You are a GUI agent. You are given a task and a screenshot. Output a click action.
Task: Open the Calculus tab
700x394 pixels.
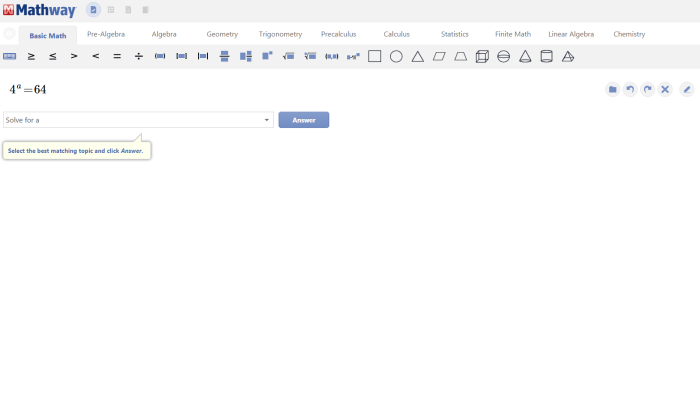coord(396,34)
